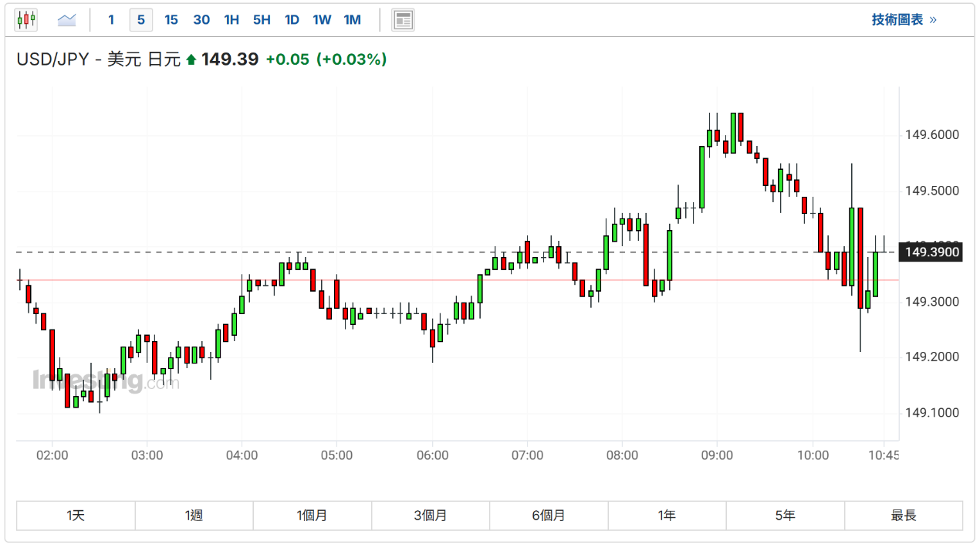Click the green up arrow next to price
This screenshot has width=980, height=548.
(191, 60)
